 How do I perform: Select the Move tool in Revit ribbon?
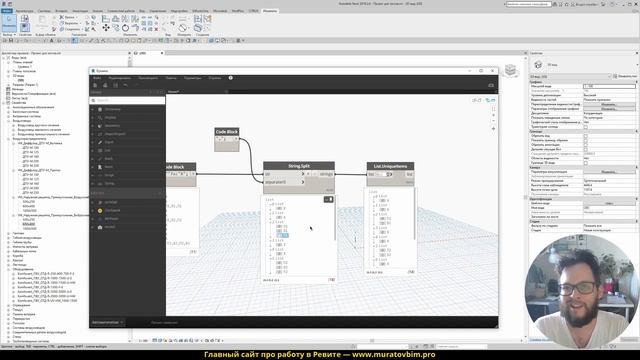point(106,28)
